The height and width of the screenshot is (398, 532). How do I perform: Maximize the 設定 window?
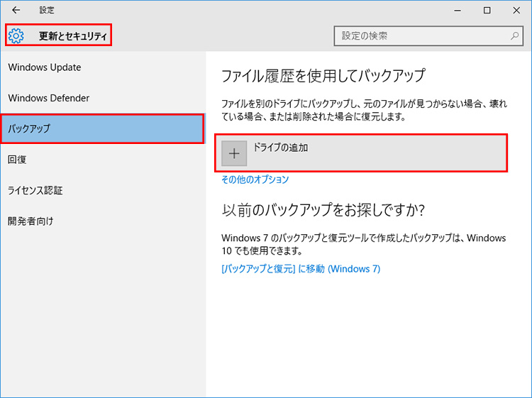[487, 11]
